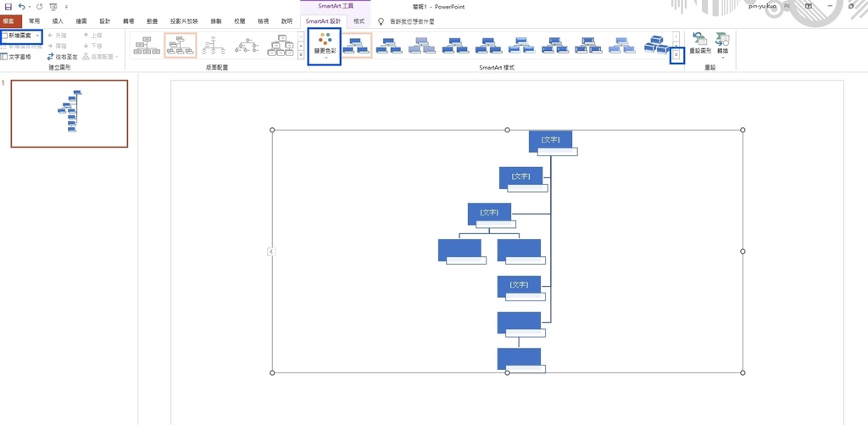The width and height of the screenshot is (868, 425).
Task: Apply the Moderate Effect SmartArt style
Action: point(455,46)
